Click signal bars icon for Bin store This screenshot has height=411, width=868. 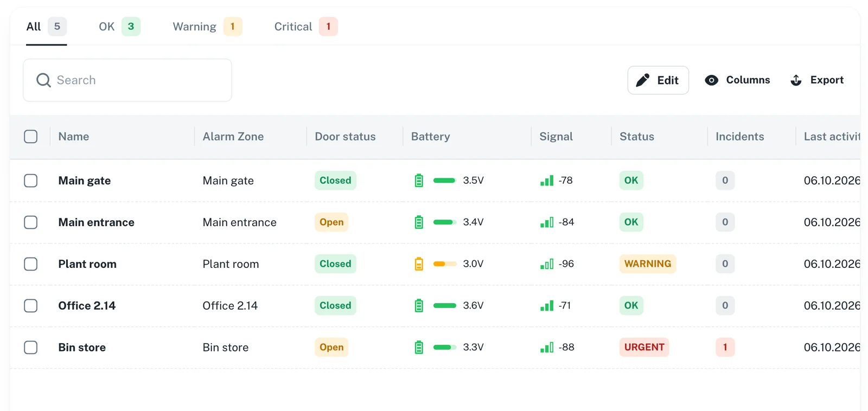click(547, 348)
